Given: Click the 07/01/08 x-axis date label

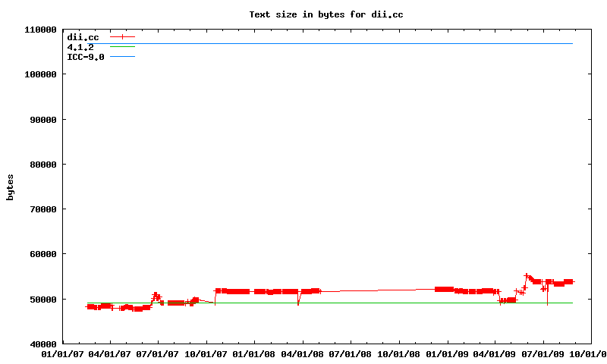Looking at the screenshot, I should (x=351, y=354).
